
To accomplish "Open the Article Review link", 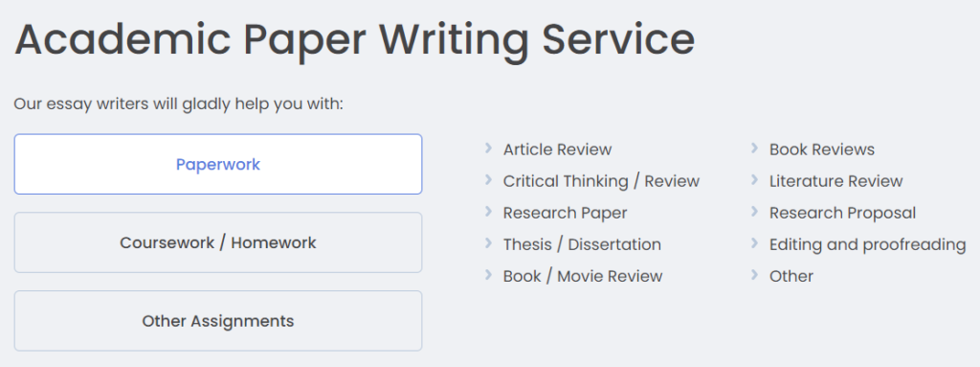I will coord(557,149).
